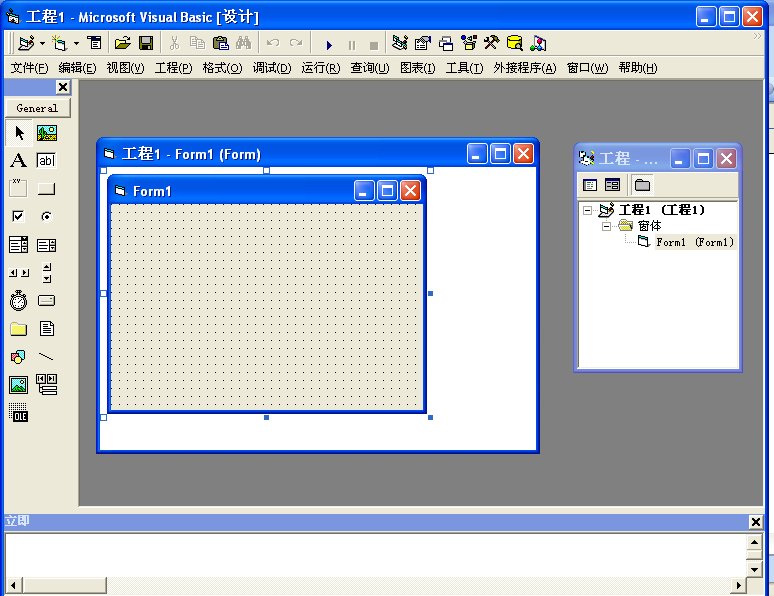This screenshot has width=774, height=596.
Task: Open the 编辑(E) menu
Action: (77, 68)
